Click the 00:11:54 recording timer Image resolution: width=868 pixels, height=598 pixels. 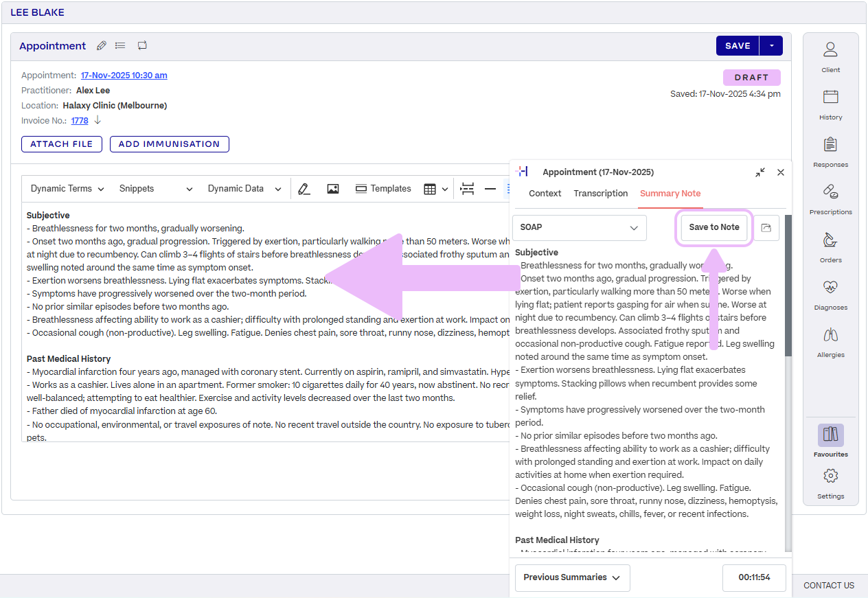(x=754, y=577)
